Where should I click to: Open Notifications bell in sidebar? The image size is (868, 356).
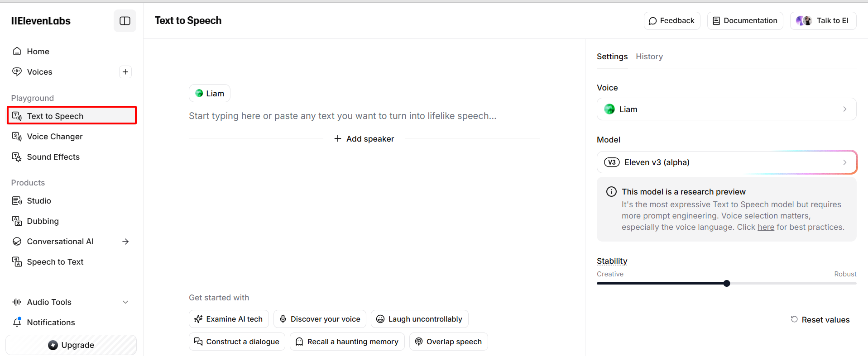[17, 322]
